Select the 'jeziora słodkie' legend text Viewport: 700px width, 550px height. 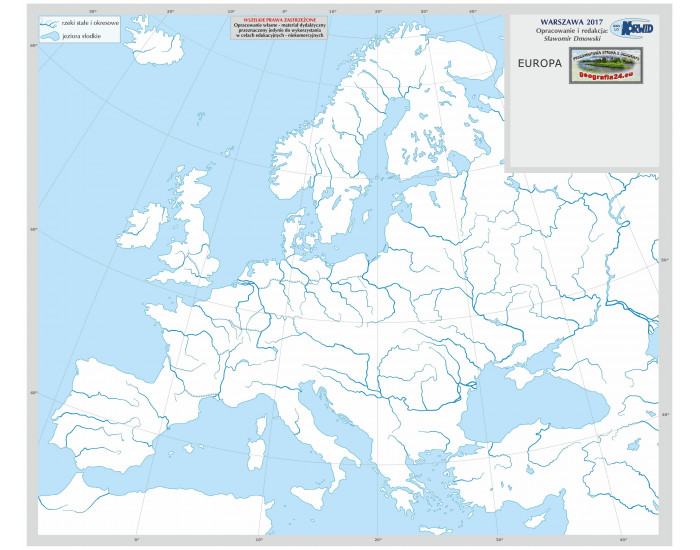click(82, 36)
